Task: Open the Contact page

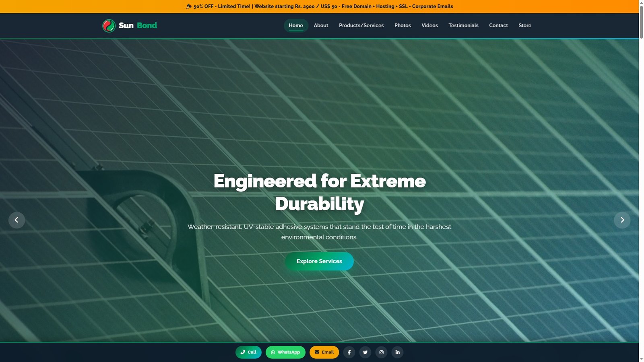Action: point(498,25)
